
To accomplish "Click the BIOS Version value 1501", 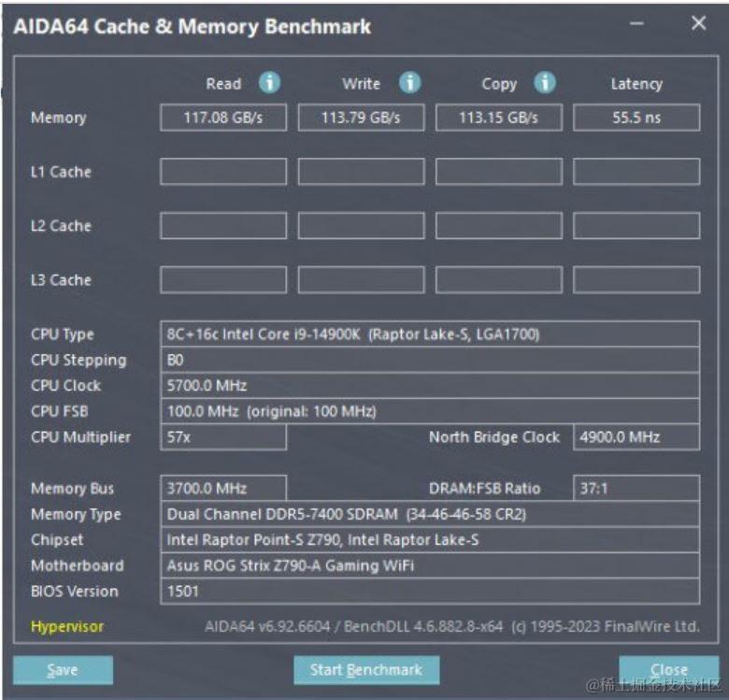I will 430,592.
